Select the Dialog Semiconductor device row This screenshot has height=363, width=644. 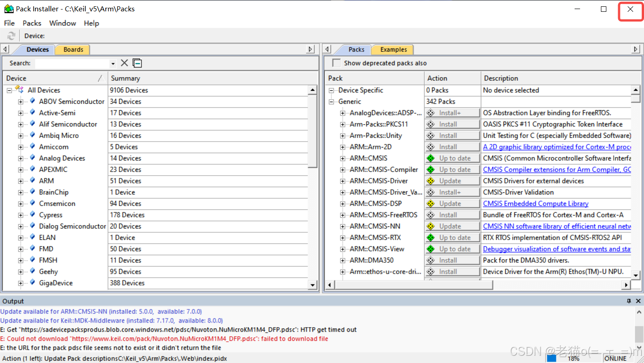point(156,226)
